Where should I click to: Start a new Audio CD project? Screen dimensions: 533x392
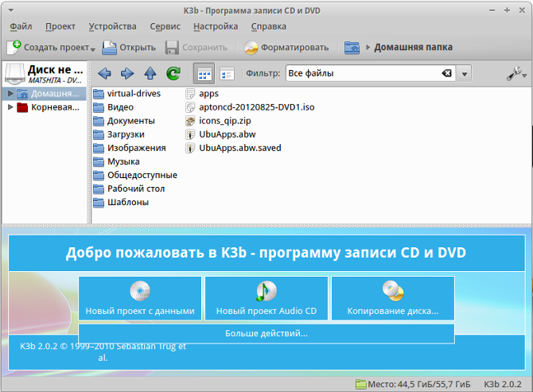pyautogui.click(x=266, y=298)
